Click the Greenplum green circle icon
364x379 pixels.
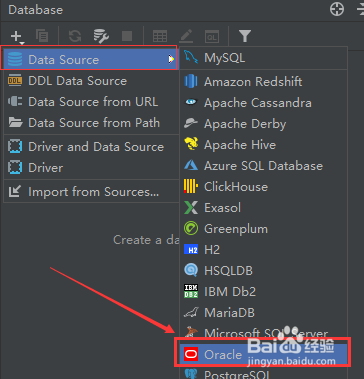[x=191, y=228]
